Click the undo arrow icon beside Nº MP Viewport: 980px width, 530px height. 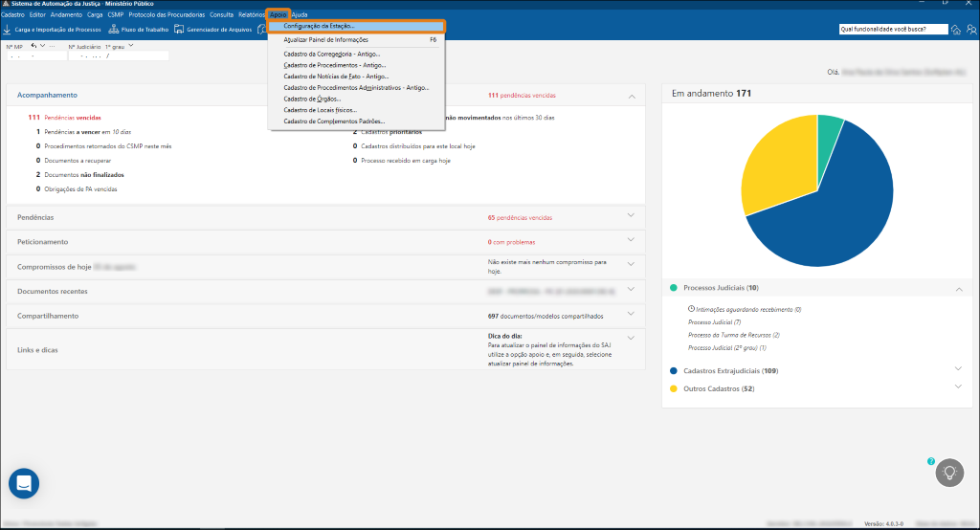point(33,46)
